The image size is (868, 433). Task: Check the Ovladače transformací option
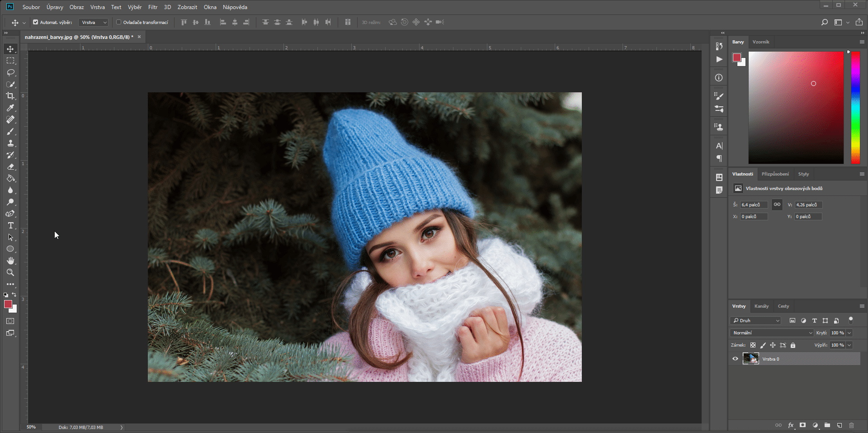point(118,22)
